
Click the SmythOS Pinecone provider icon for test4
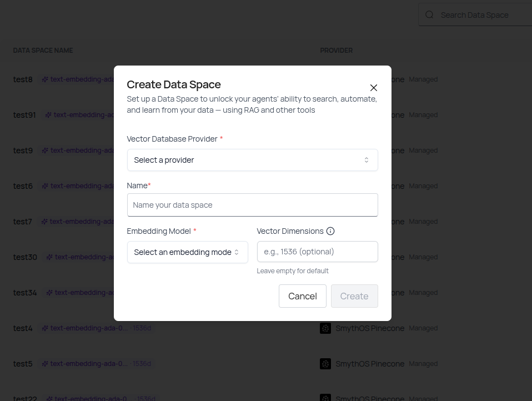(325, 328)
